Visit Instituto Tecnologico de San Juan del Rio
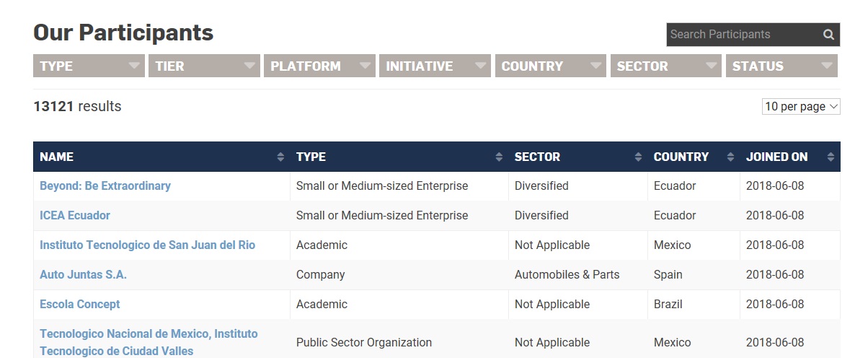Screen dimensions: 868x358 [147, 245]
